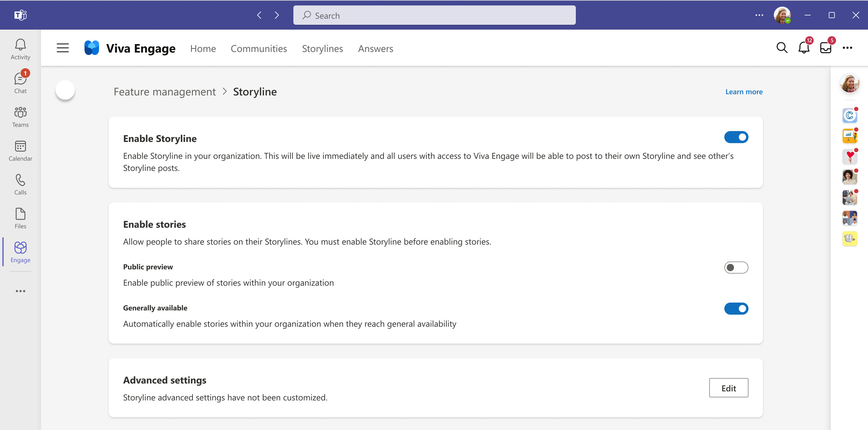Viewport: 868px width, 430px height.
Task: Open the curly-haired person avatar in right rail
Action: coord(850,177)
